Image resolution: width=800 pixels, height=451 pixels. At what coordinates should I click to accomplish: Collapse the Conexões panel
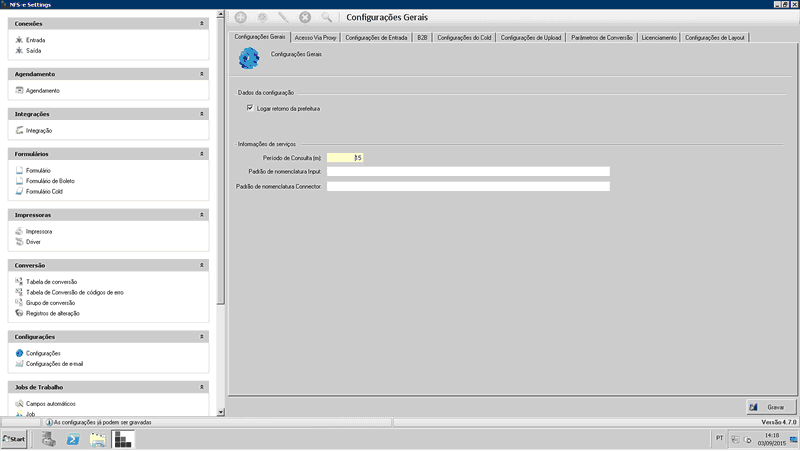pos(202,23)
